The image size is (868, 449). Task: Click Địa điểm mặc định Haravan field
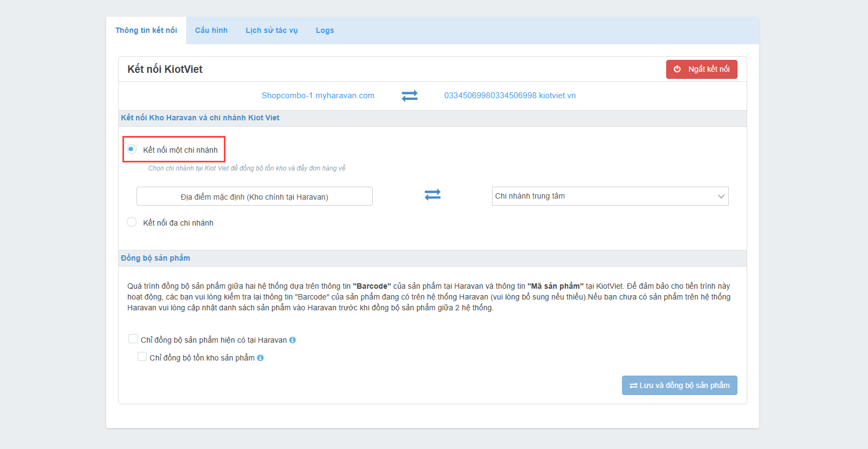click(x=255, y=196)
